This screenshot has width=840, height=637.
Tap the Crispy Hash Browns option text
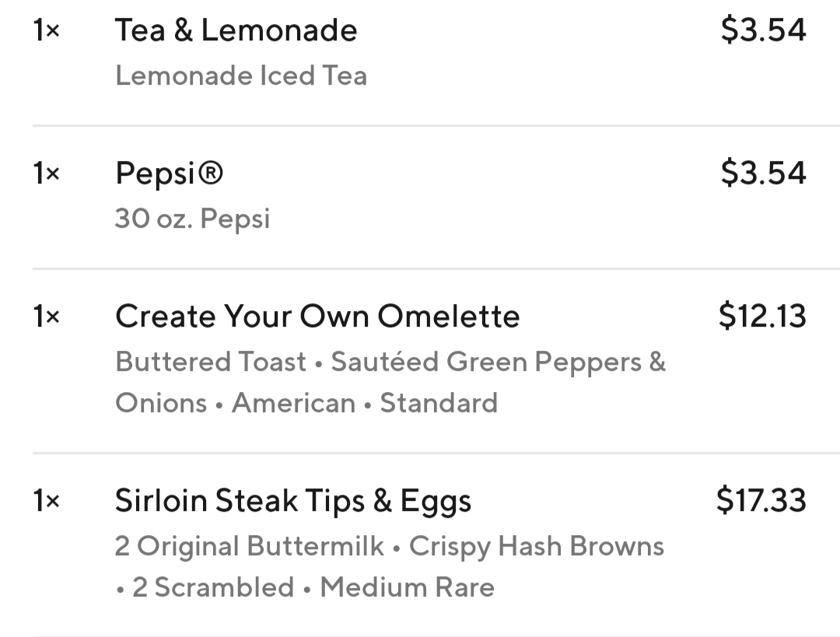pos(536,546)
